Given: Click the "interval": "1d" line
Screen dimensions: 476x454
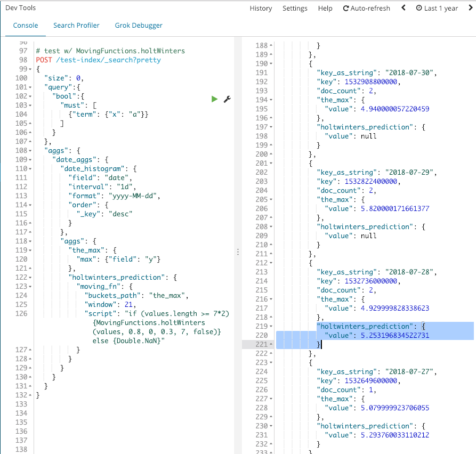Looking at the screenshot, I should coord(102,187).
